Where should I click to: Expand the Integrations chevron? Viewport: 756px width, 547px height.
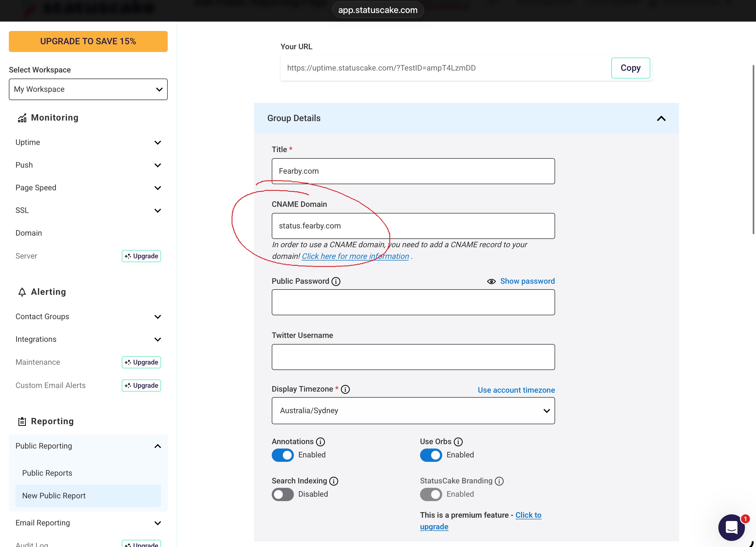(158, 340)
